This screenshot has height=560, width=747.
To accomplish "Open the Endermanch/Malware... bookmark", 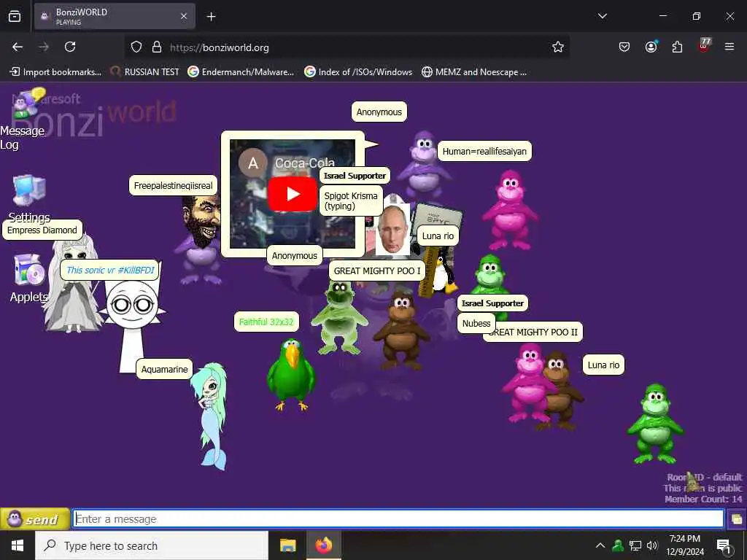I will pos(241,72).
